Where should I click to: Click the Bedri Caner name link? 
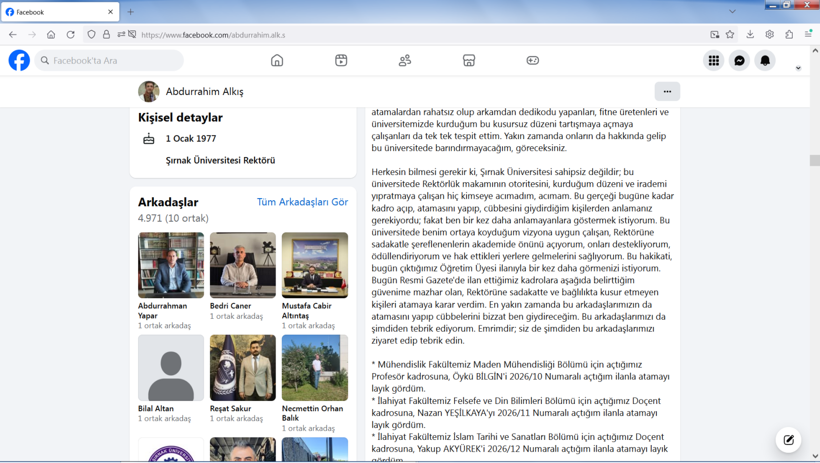tap(231, 306)
